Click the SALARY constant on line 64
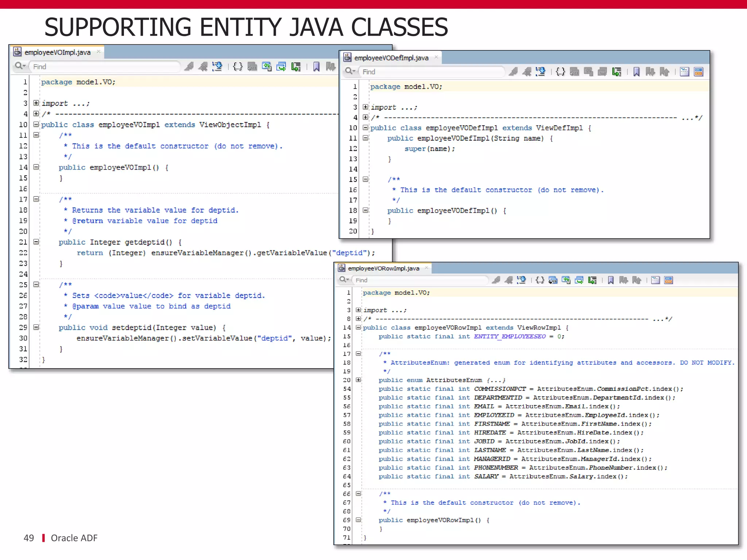This screenshot has height=560, width=747. [486, 476]
